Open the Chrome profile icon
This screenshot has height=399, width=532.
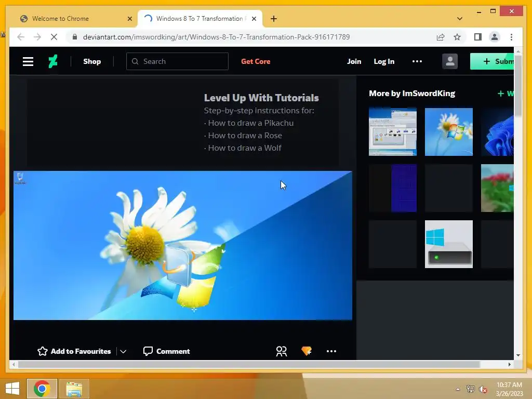pyautogui.click(x=495, y=37)
